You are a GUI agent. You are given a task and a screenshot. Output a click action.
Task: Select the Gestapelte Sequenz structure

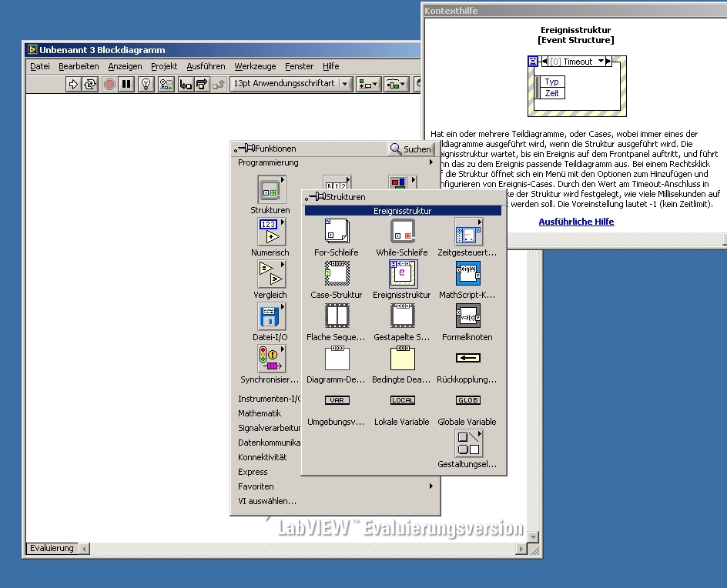tap(402, 316)
